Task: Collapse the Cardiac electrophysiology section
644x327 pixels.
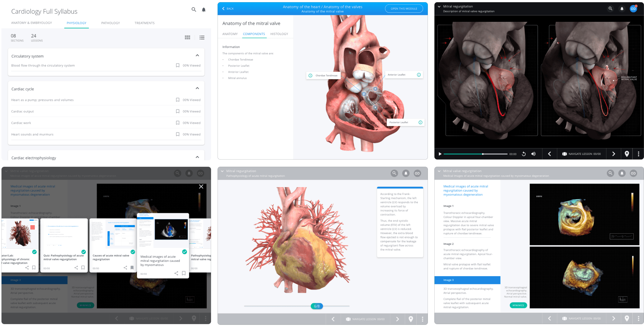Action: (197, 157)
